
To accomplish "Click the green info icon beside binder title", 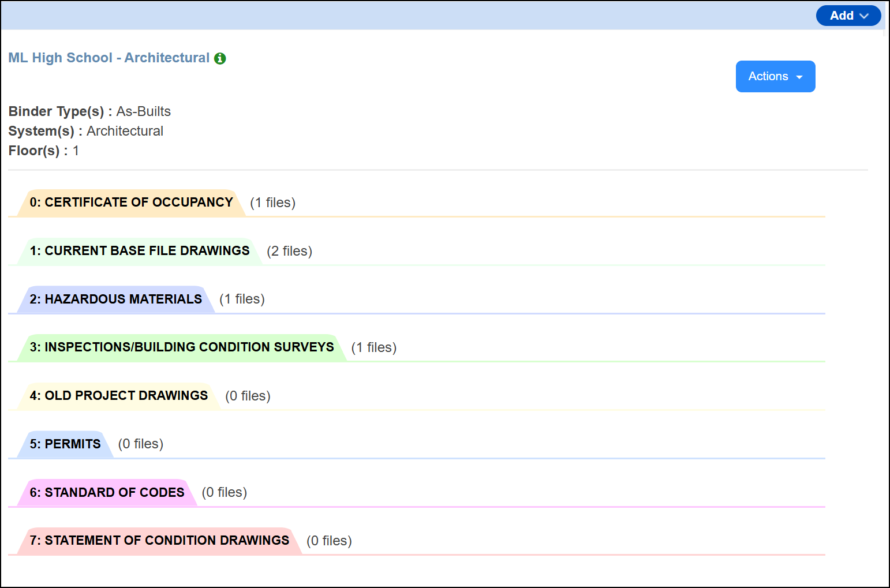I will [x=220, y=58].
